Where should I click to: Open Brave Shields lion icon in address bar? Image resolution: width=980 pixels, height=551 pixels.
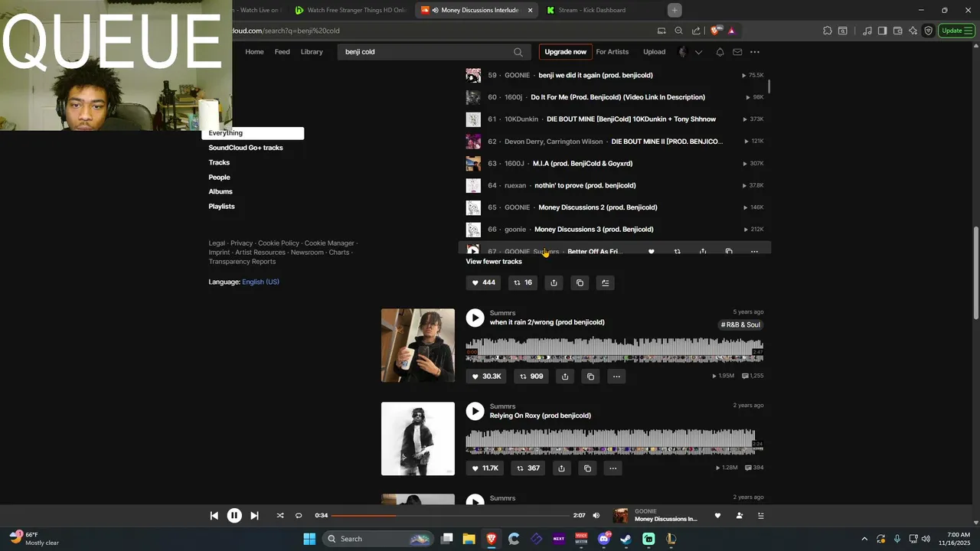pos(716,31)
